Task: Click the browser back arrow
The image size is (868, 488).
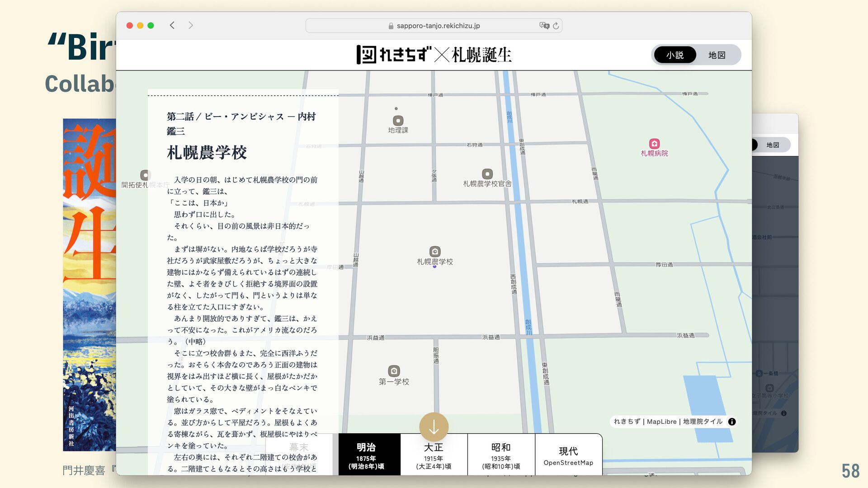Action: [x=172, y=25]
